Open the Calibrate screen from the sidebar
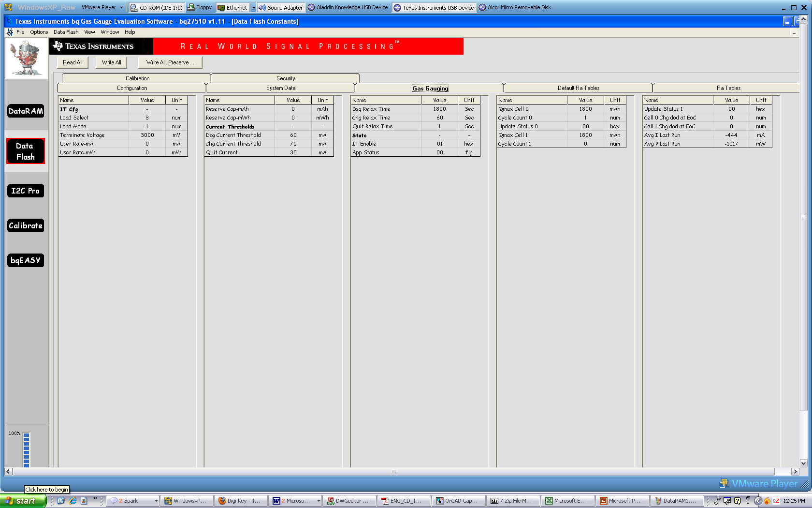Screen dimensions: 812x508 [26, 225]
